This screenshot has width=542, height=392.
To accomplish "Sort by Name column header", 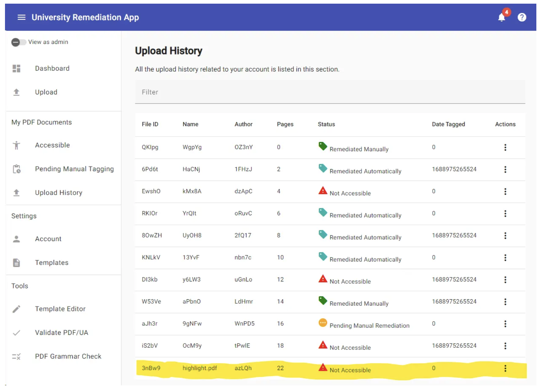I will point(190,124).
